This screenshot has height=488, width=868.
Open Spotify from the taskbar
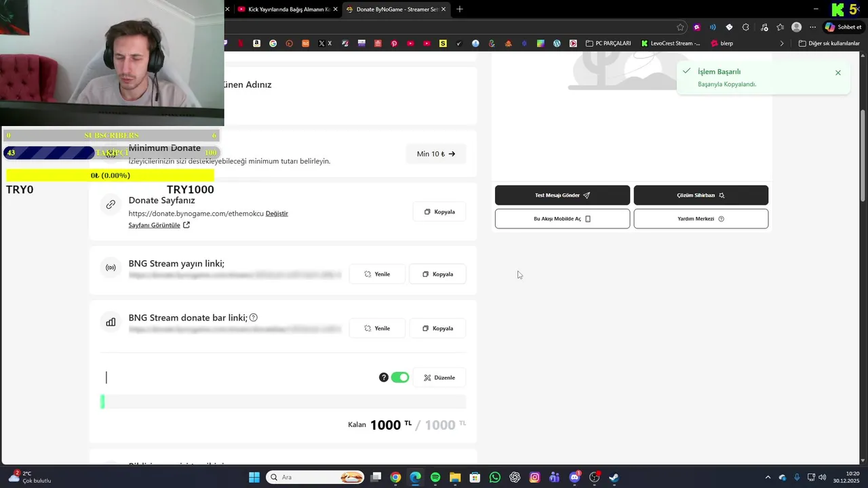435,477
